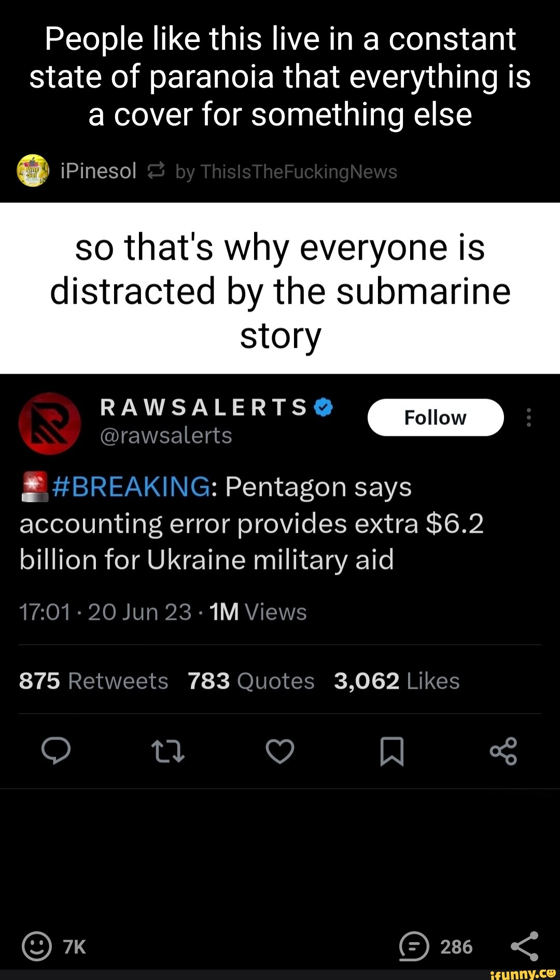The image size is (560, 980).
Task: Open ThisIsTheFuckingNews original poster link
Action: [299, 172]
